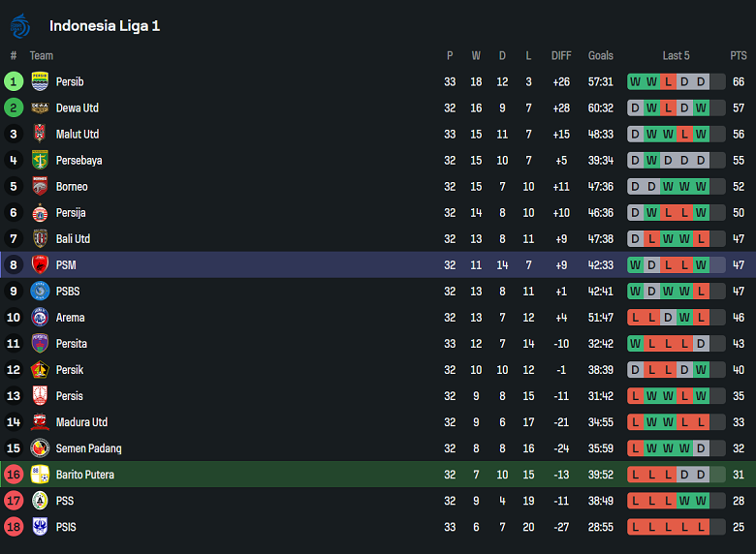Click the Last 5 column header
756x554 pixels.
pos(677,55)
